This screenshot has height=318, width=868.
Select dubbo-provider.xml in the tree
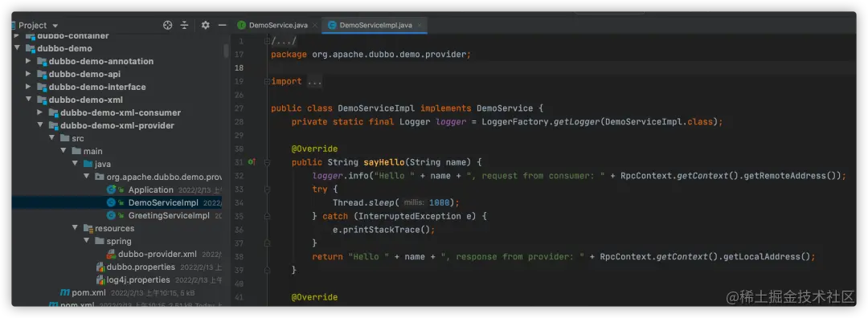tap(158, 255)
